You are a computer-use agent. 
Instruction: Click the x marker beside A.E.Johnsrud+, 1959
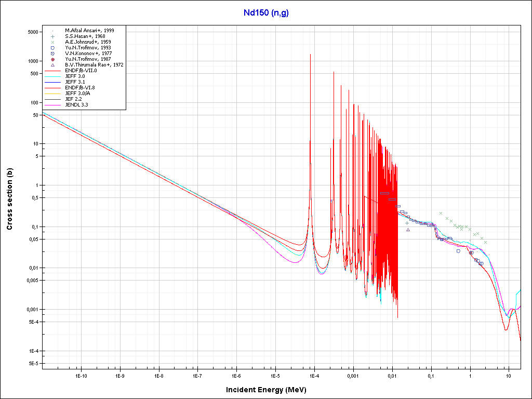click(x=53, y=42)
